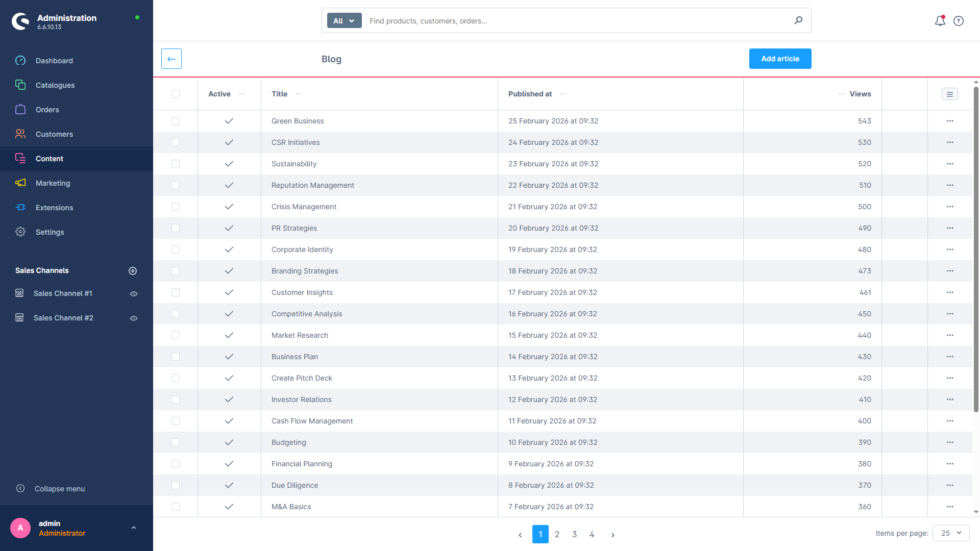Screen dimensions: 980x551
Task: Tick the select-all checkbox in header
Action: click(x=176, y=94)
